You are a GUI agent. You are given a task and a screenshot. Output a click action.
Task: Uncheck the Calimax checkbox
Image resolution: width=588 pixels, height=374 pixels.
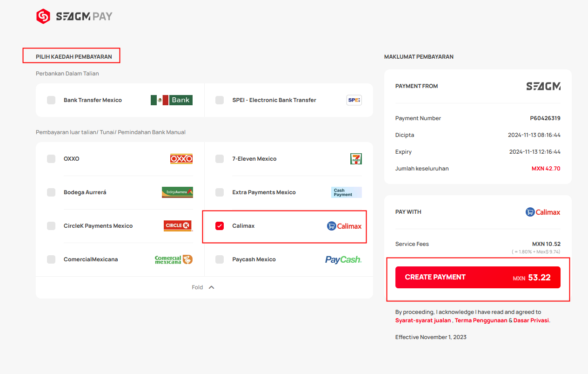point(220,226)
